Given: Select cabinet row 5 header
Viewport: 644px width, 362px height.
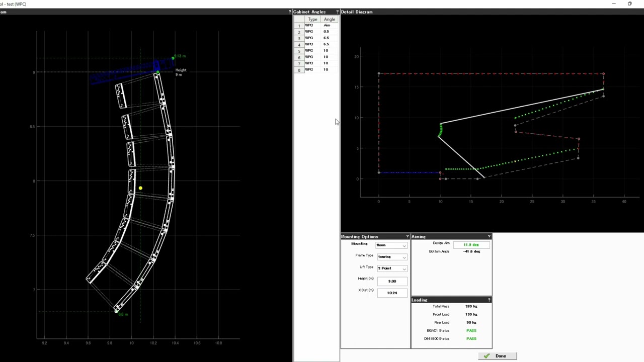Looking at the screenshot, I should [x=299, y=51].
